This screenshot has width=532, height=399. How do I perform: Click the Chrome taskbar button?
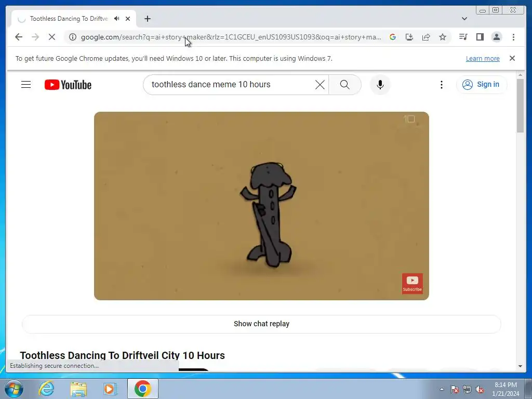click(x=143, y=389)
